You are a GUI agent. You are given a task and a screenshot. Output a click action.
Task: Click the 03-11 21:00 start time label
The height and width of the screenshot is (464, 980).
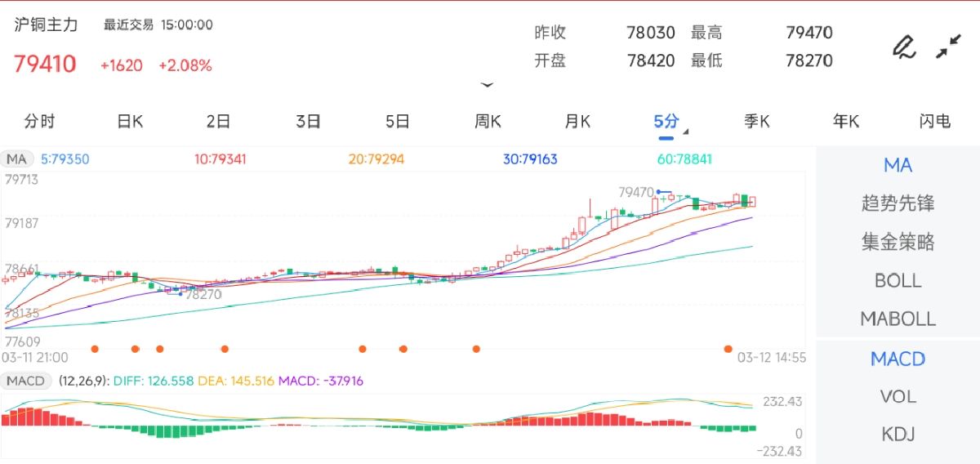[x=35, y=358]
